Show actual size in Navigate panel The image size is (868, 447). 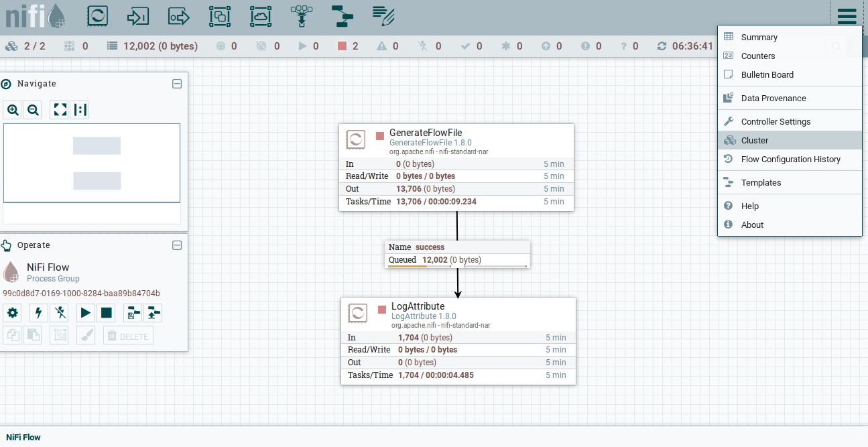80,110
